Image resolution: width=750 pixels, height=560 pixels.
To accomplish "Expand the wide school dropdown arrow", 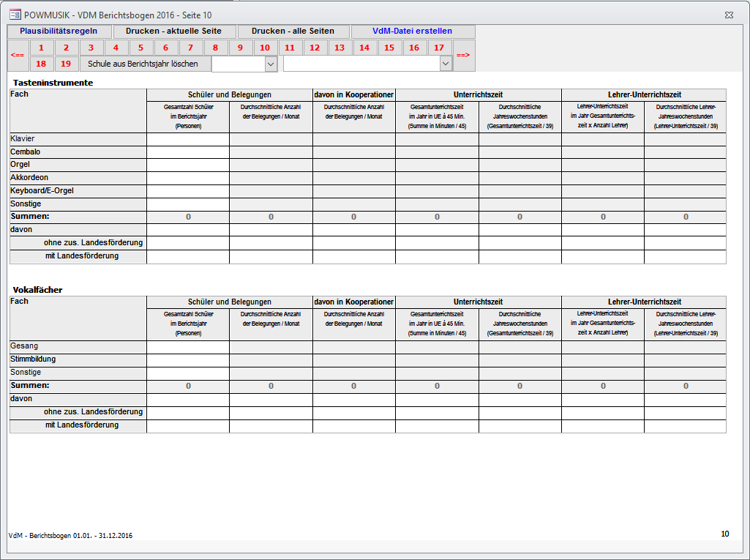I will (445, 64).
